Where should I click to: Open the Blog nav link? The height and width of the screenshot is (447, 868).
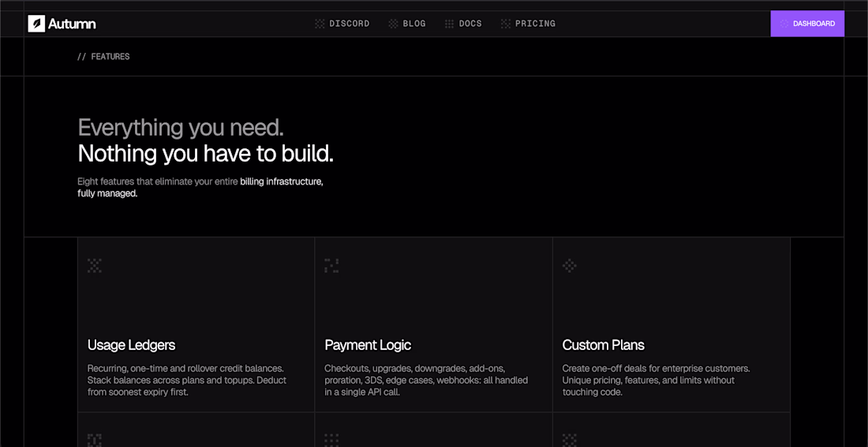point(414,24)
